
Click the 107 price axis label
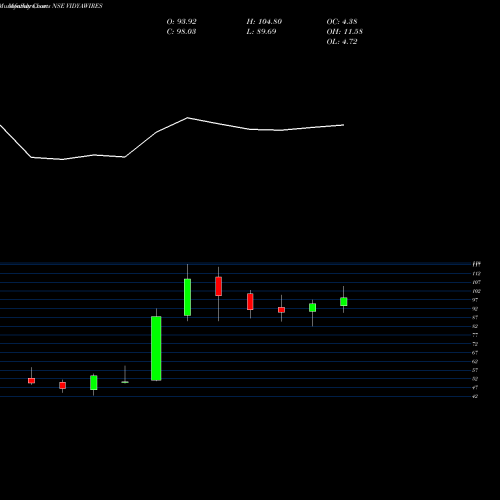(476, 282)
